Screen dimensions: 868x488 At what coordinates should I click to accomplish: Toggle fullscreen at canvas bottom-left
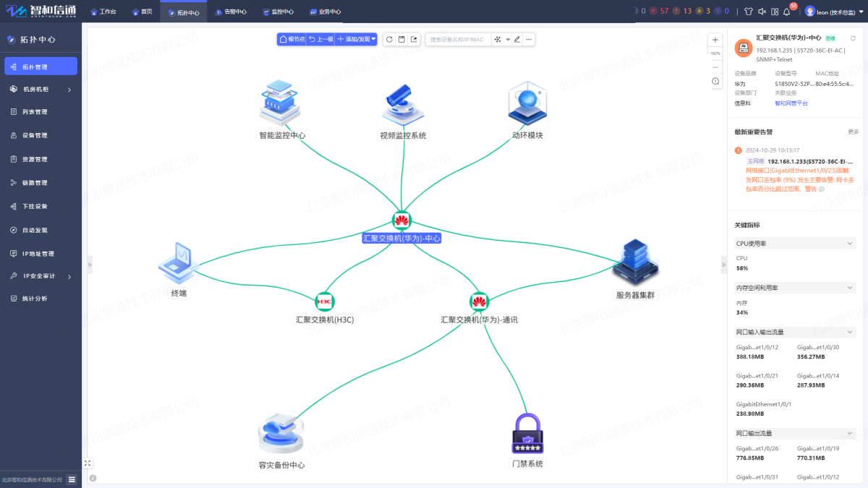click(x=88, y=463)
